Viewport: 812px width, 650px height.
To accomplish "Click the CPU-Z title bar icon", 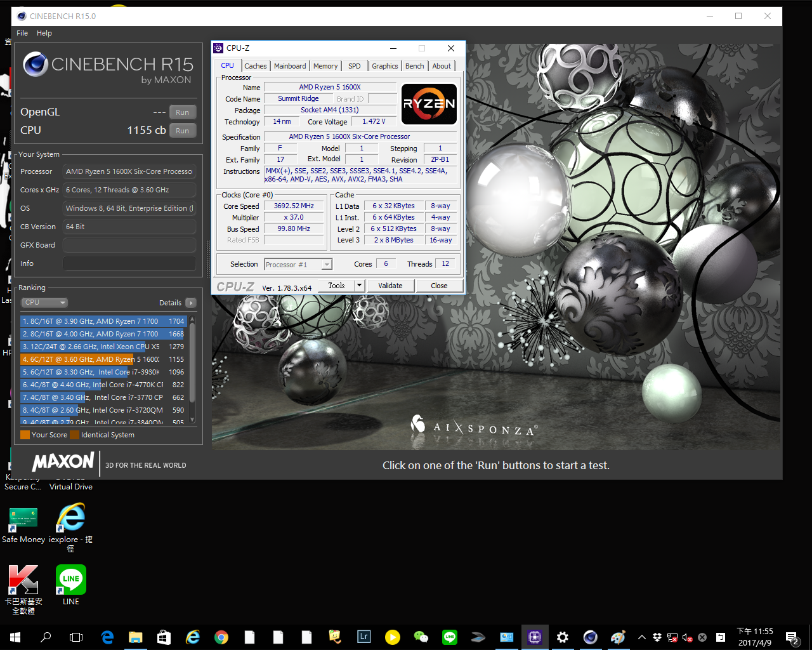I will tap(218, 48).
